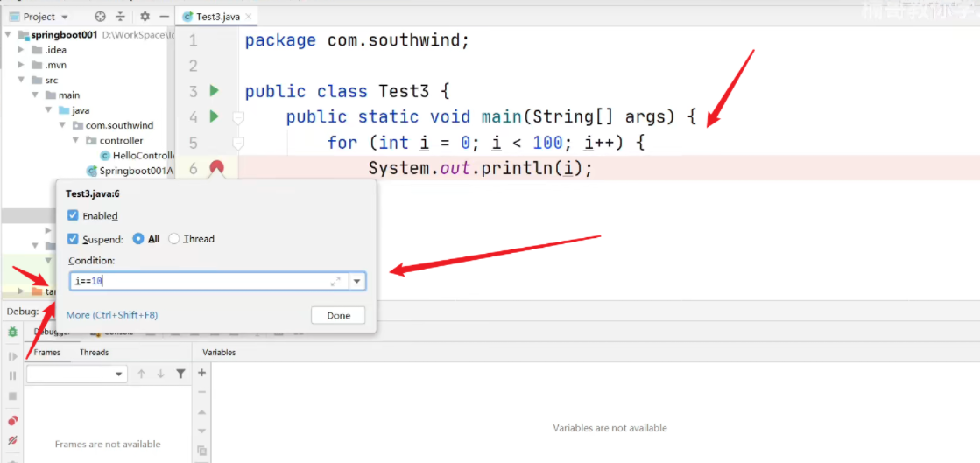Open View Breakpoints double red circle icon

pyautogui.click(x=12, y=420)
